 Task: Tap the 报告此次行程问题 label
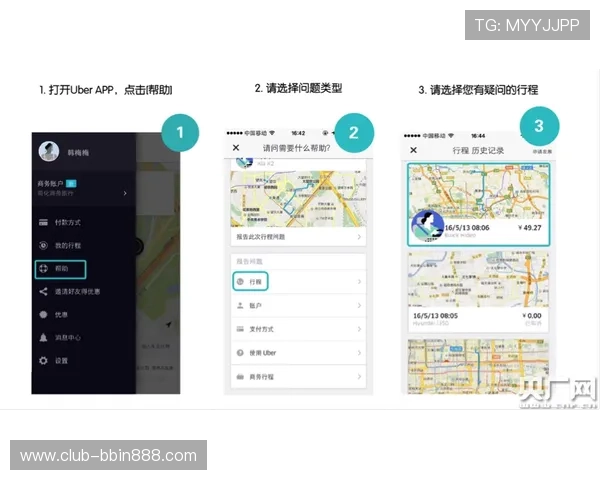[x=261, y=237]
